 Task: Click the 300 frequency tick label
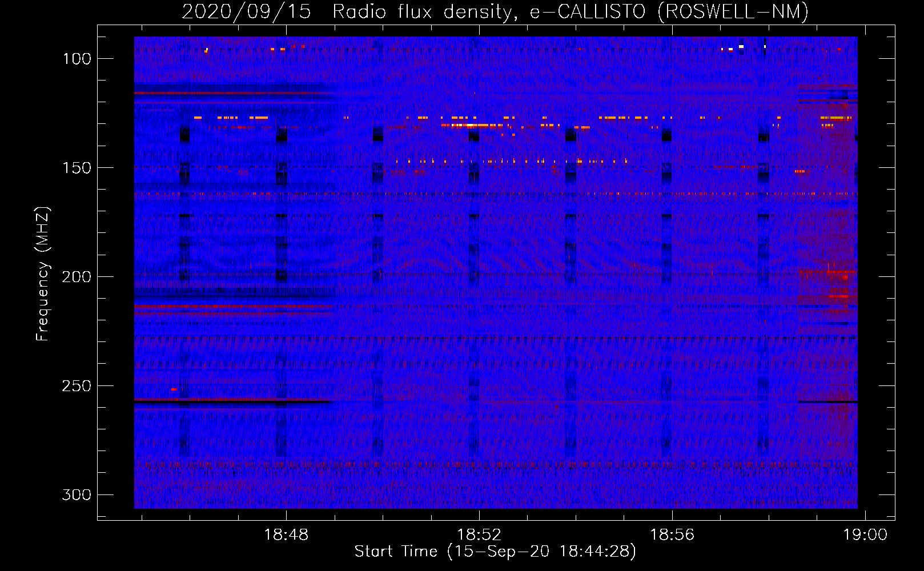click(x=77, y=494)
